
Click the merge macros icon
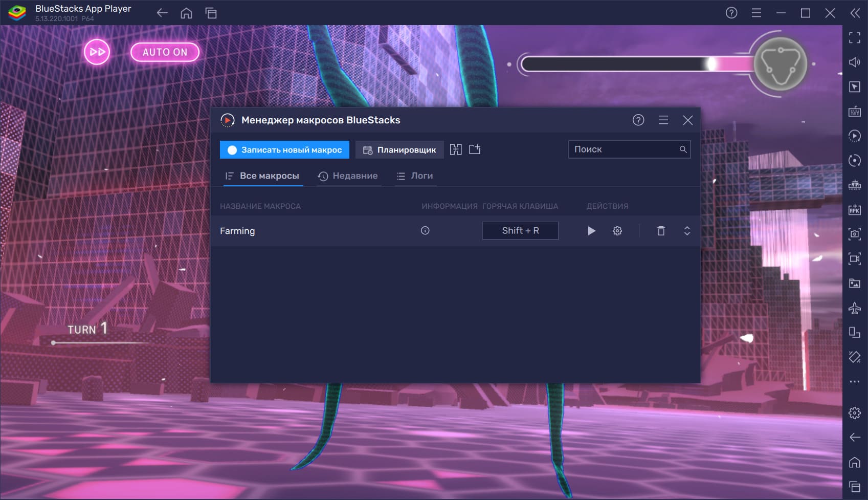click(x=456, y=149)
